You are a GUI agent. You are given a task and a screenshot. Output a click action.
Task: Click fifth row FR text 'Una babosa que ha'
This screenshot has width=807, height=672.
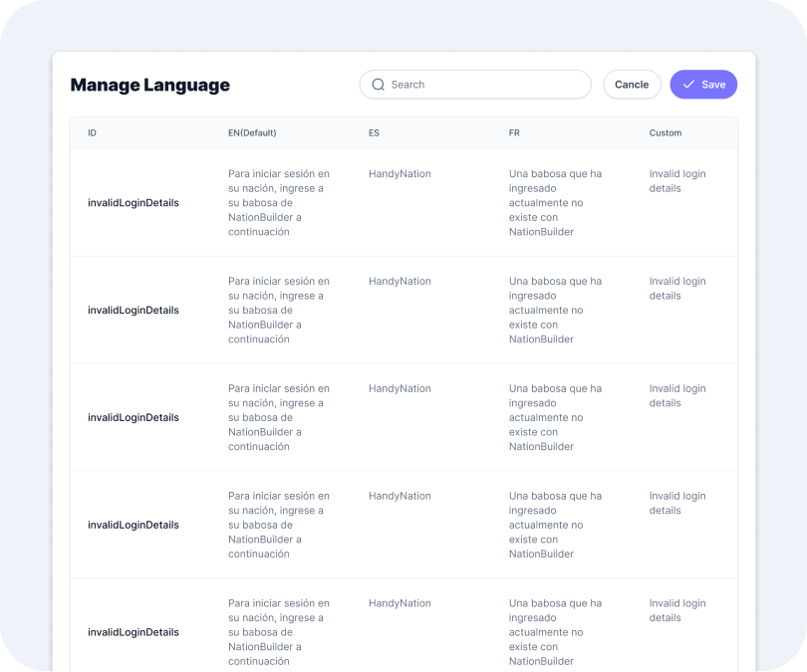(x=555, y=633)
